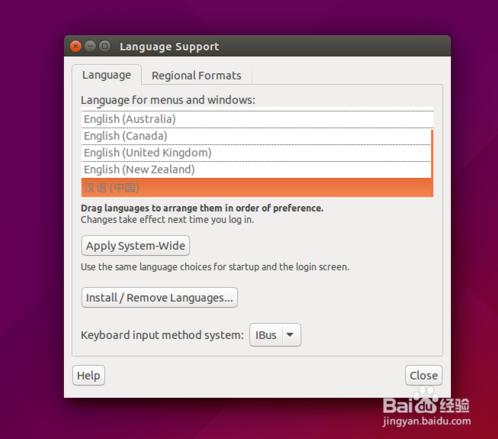Minimize the Language Support window
The image size is (498, 439).
point(90,46)
